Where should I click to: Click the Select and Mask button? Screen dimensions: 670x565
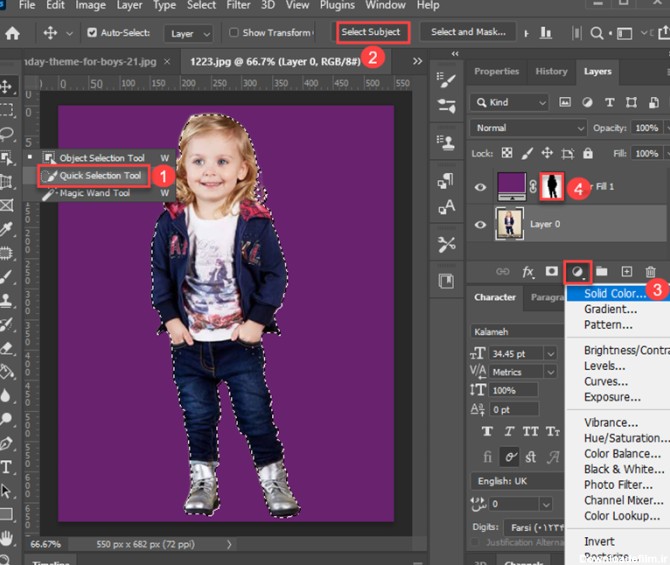(468, 32)
